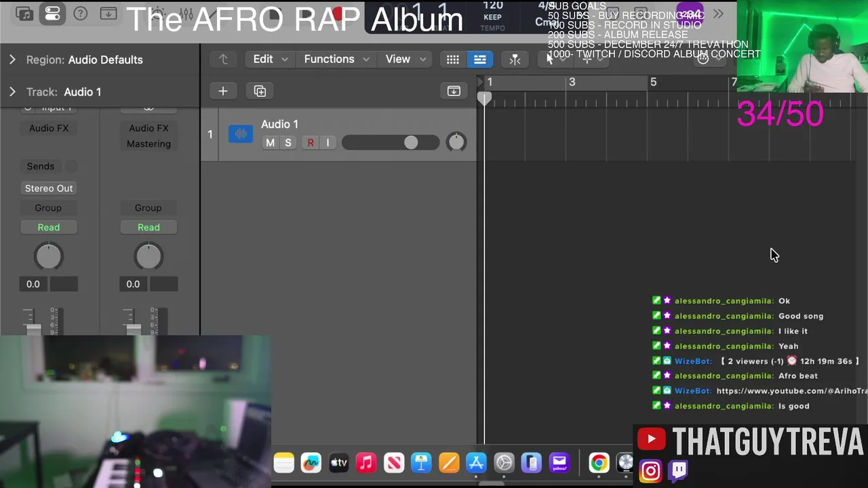
Task: Select the list view icon highlighted in blue
Action: pos(479,60)
